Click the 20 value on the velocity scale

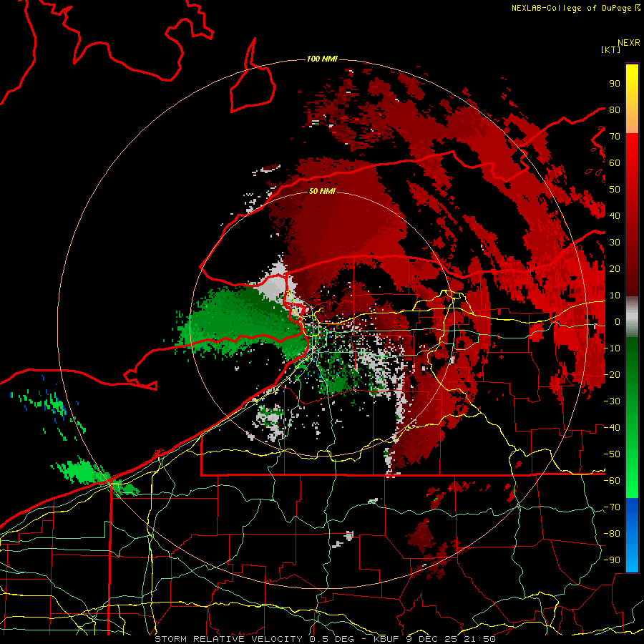click(x=615, y=268)
